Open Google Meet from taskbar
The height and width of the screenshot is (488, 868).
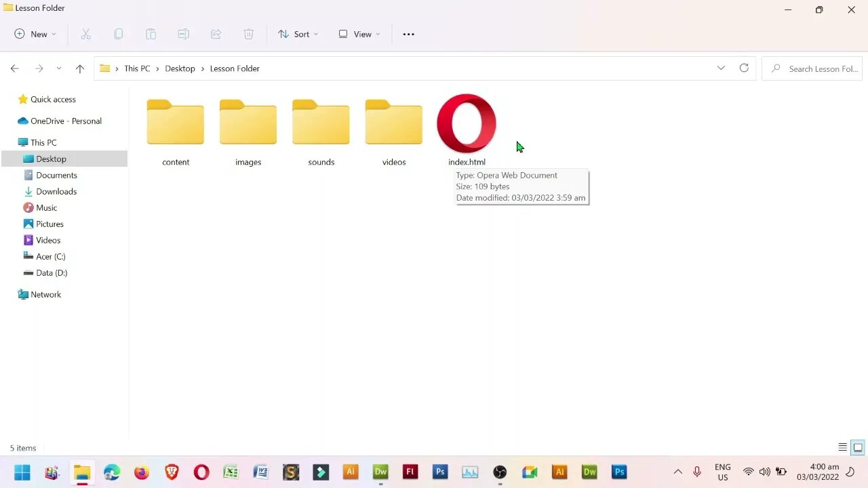[x=530, y=472]
